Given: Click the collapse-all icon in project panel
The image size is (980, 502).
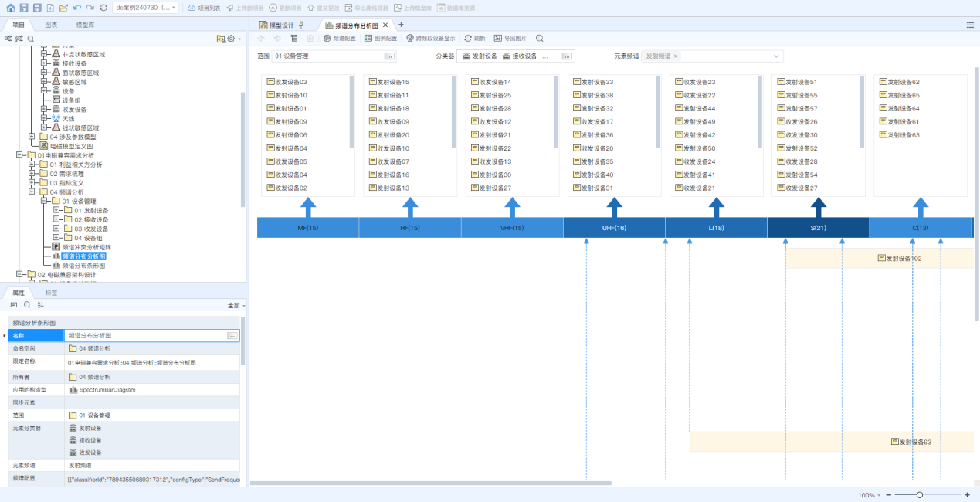Looking at the screenshot, I should click(19, 39).
